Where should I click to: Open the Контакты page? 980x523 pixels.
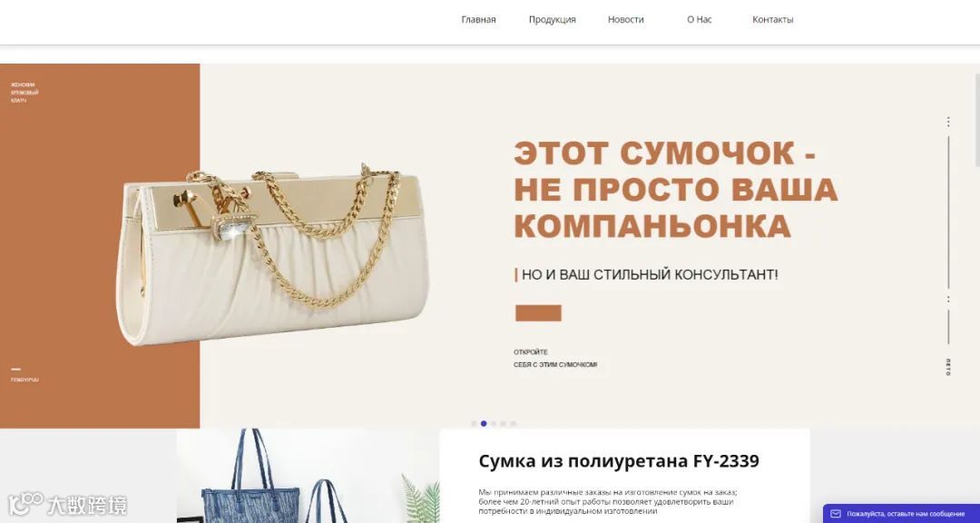[x=772, y=19]
